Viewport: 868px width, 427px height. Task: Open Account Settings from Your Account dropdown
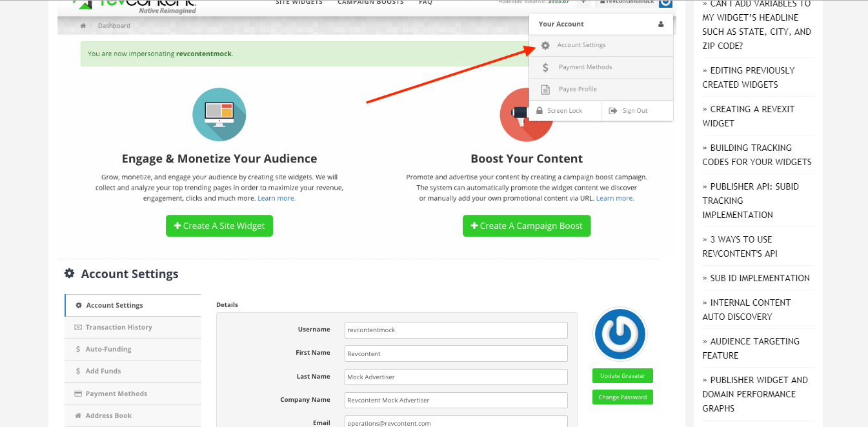pyautogui.click(x=601, y=45)
